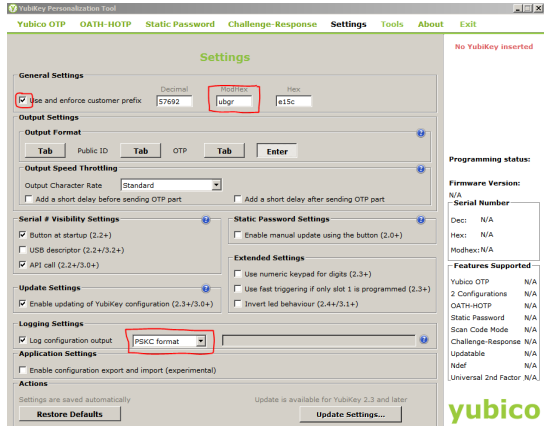Screen dimensions: 550x432
Task: Toggle Use and enforce customer prefix
Action: coord(23,100)
